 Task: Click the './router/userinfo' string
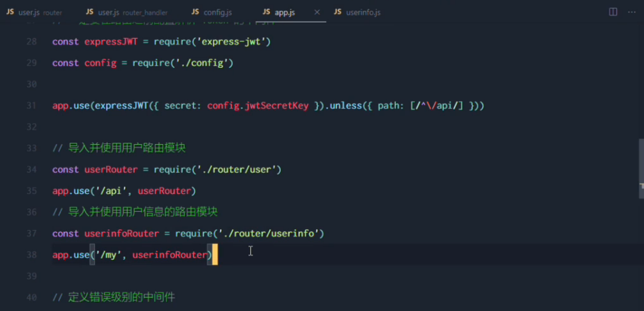(x=268, y=234)
